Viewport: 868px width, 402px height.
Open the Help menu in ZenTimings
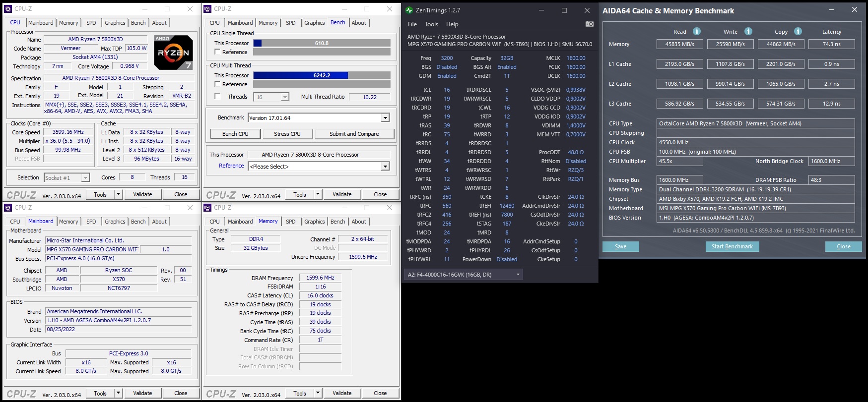point(452,24)
